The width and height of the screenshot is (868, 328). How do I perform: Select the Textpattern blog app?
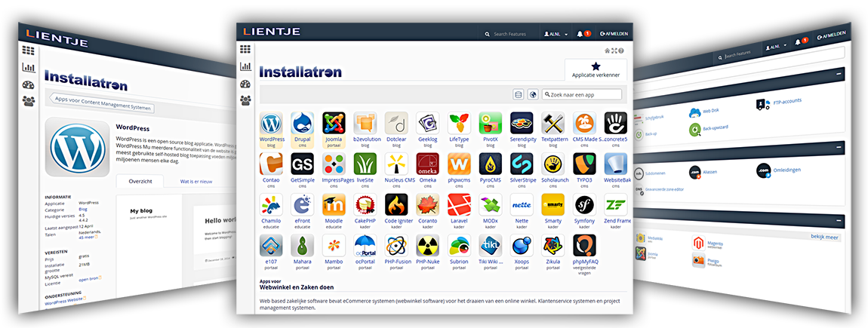[553, 124]
